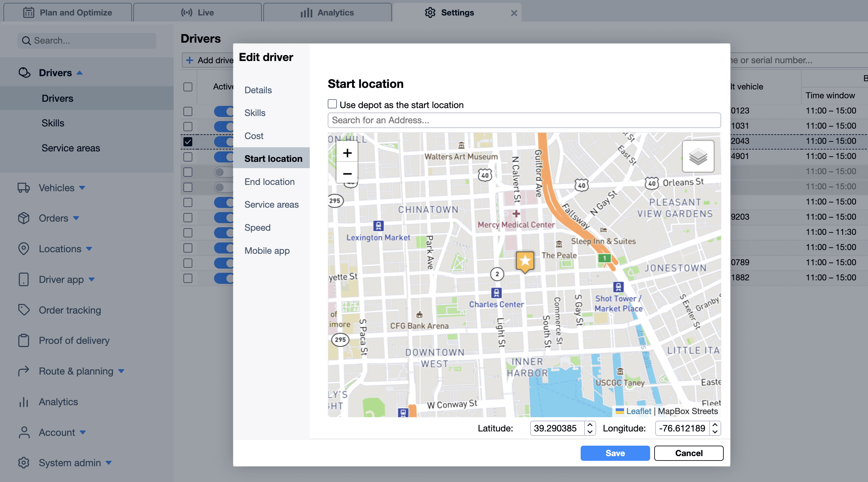The image size is (868, 482).
Task: Click the Proof of delivery clipboard icon
Action: (x=24, y=340)
